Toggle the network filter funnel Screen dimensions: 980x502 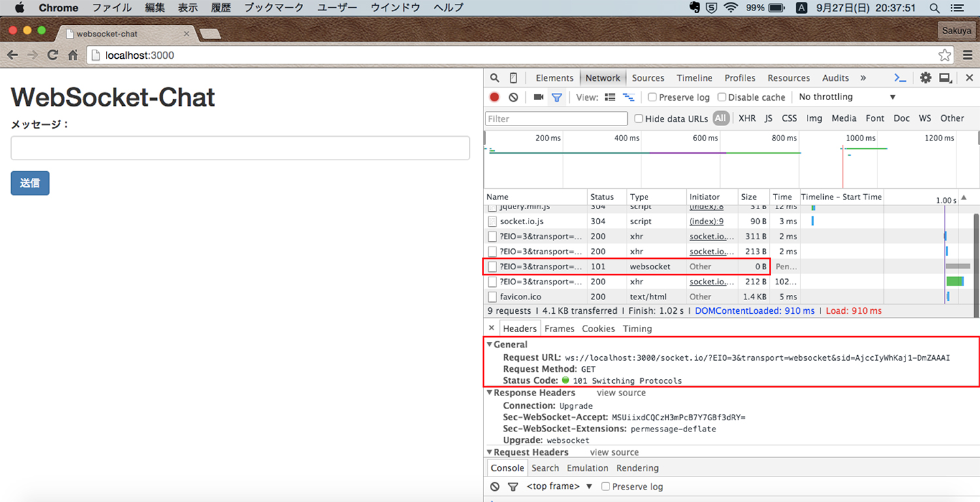tap(557, 97)
